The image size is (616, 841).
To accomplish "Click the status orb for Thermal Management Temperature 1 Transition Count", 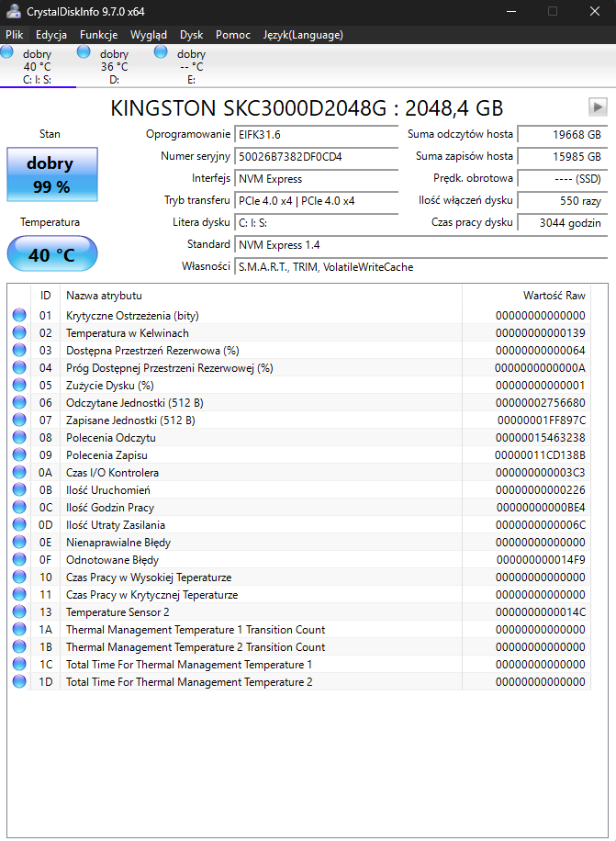I will click(x=19, y=629).
